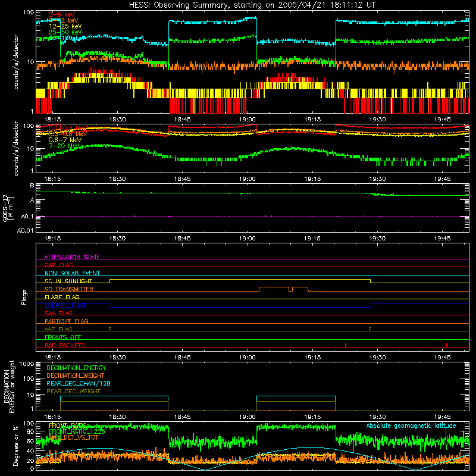Screen dimensions: 476x476
Task: Select the 25-50 keV legend label
Action: [65, 32]
